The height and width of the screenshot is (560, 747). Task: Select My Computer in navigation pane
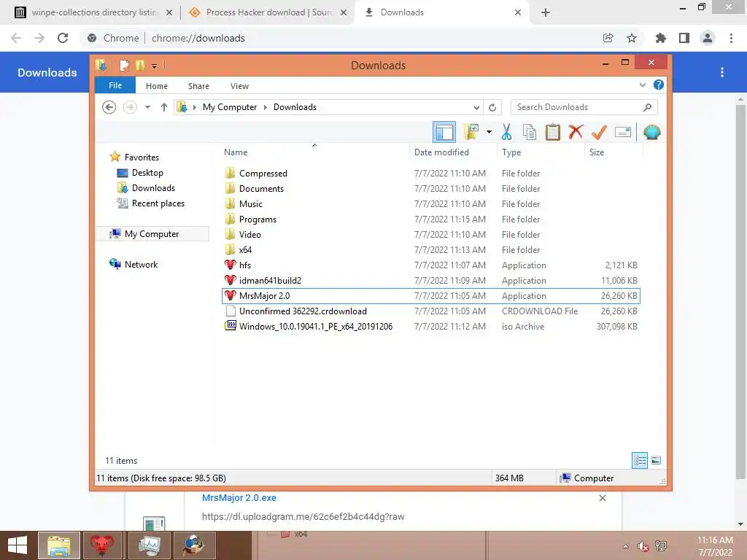click(x=152, y=234)
